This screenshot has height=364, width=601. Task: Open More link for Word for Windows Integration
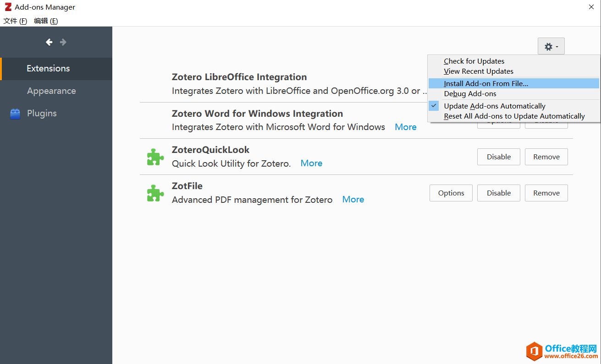(x=406, y=127)
